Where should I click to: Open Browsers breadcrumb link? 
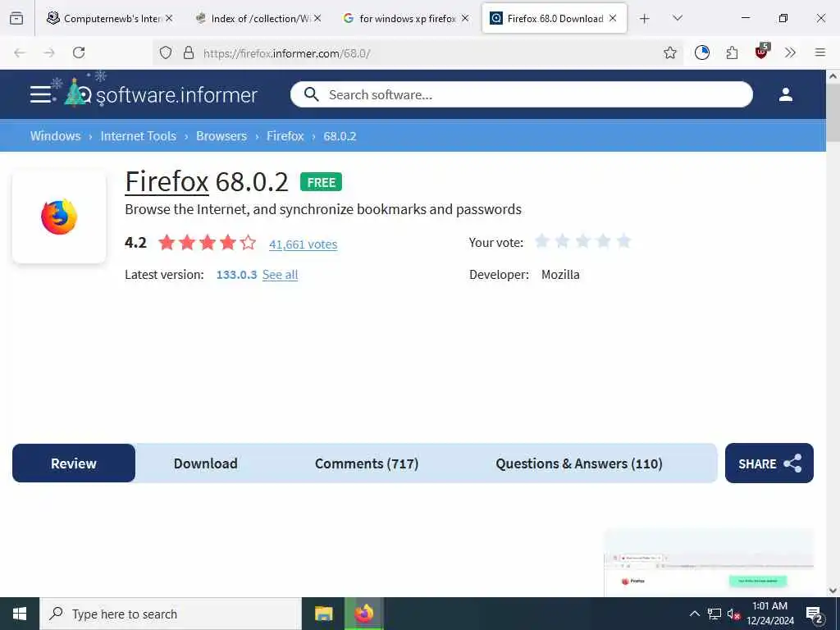click(221, 136)
